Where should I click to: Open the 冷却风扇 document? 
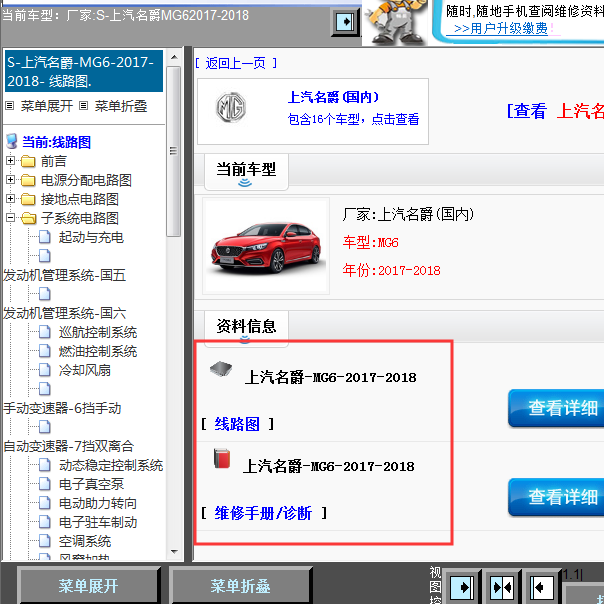pos(85,370)
